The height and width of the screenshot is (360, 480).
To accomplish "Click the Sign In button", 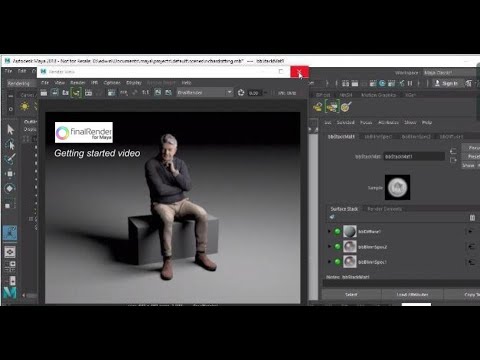I will coord(446,83).
